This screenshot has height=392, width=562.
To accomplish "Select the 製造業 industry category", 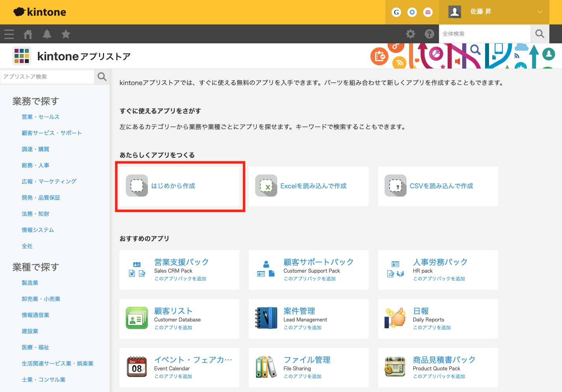I will [x=30, y=283].
